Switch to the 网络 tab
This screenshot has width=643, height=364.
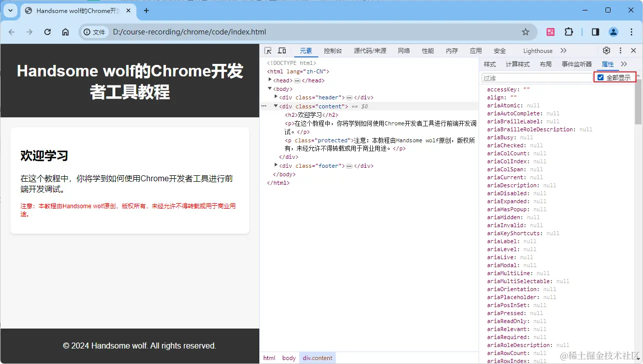coord(404,51)
